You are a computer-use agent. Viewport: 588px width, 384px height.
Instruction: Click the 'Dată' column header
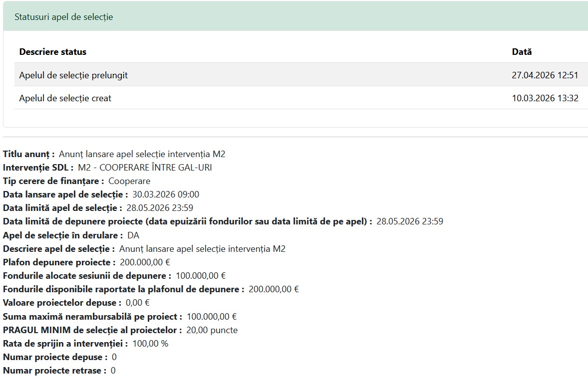[522, 52]
